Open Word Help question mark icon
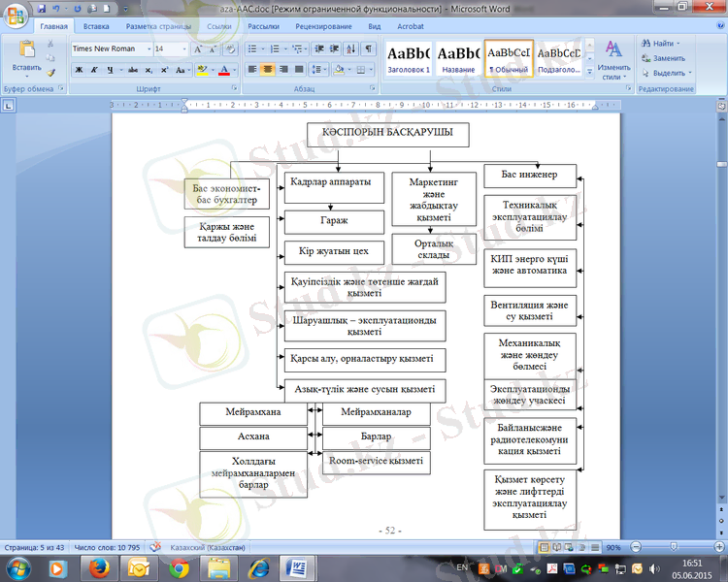Viewport: 728px width, 582px height. pyautogui.click(x=720, y=26)
